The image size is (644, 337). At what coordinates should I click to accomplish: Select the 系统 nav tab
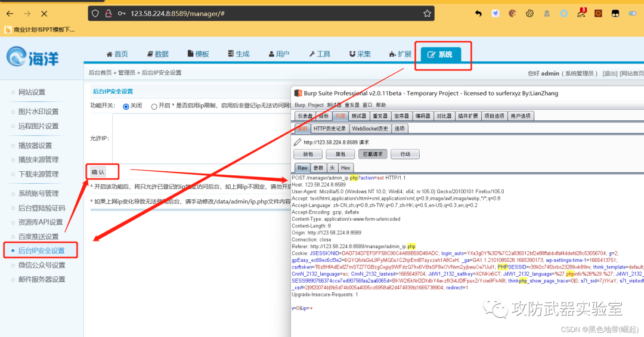pos(440,54)
